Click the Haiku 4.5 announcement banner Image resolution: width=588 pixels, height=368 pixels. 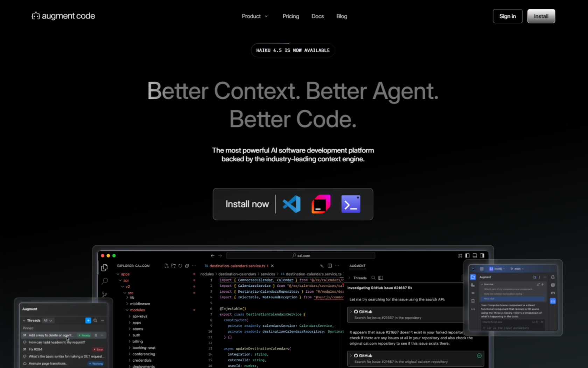[x=293, y=50]
